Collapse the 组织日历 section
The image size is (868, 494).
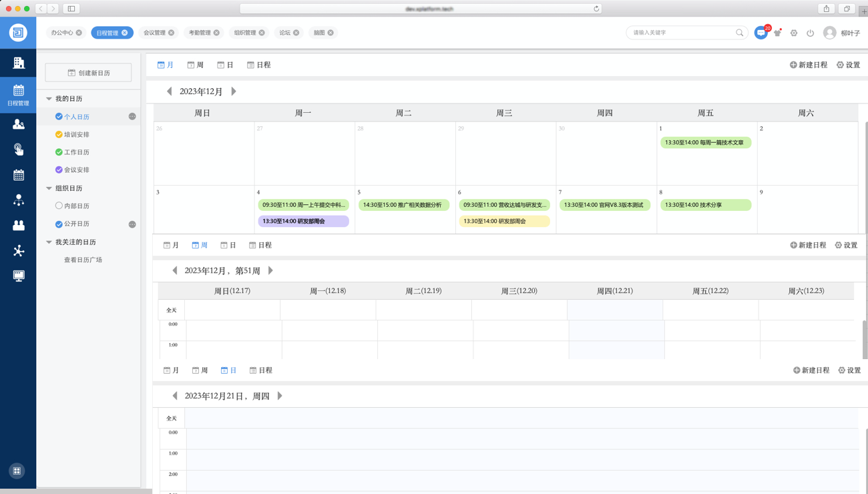tap(49, 188)
